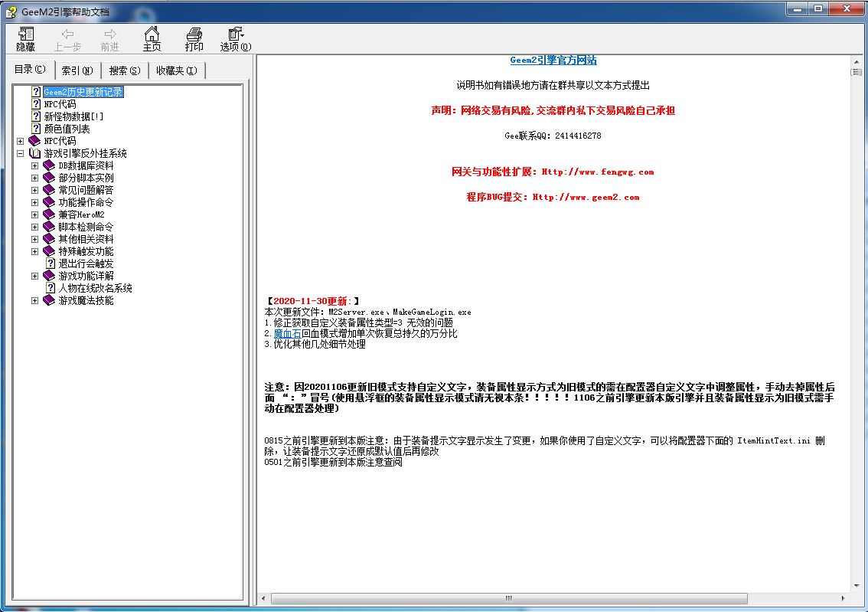The image size is (868, 612).
Task: Click the question-mark icon beside 颜色值列表
Action: 36,129
